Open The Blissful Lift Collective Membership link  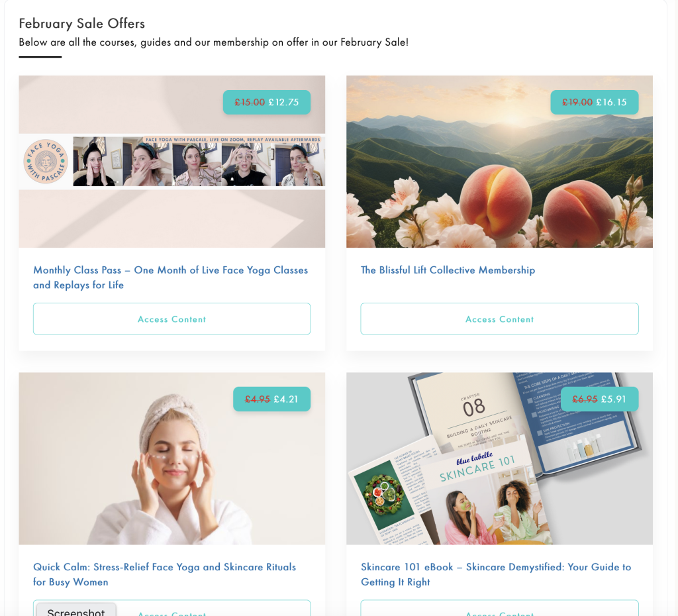[x=448, y=270]
